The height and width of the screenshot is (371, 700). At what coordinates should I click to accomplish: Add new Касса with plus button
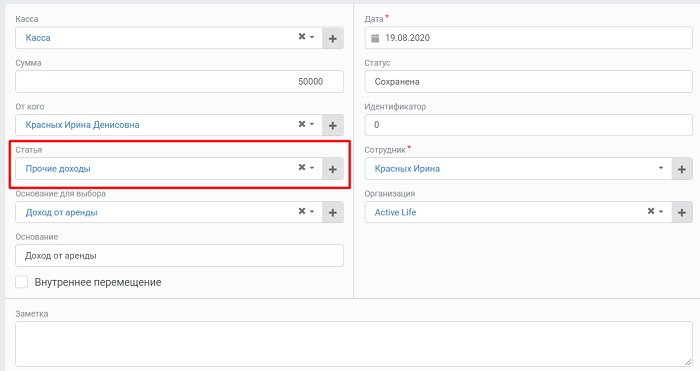point(333,38)
